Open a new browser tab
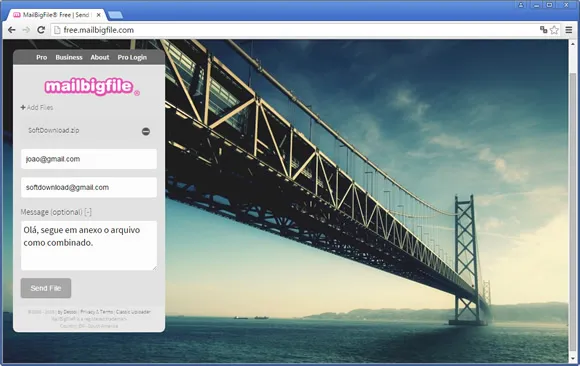The width and height of the screenshot is (580, 366). coord(115,15)
